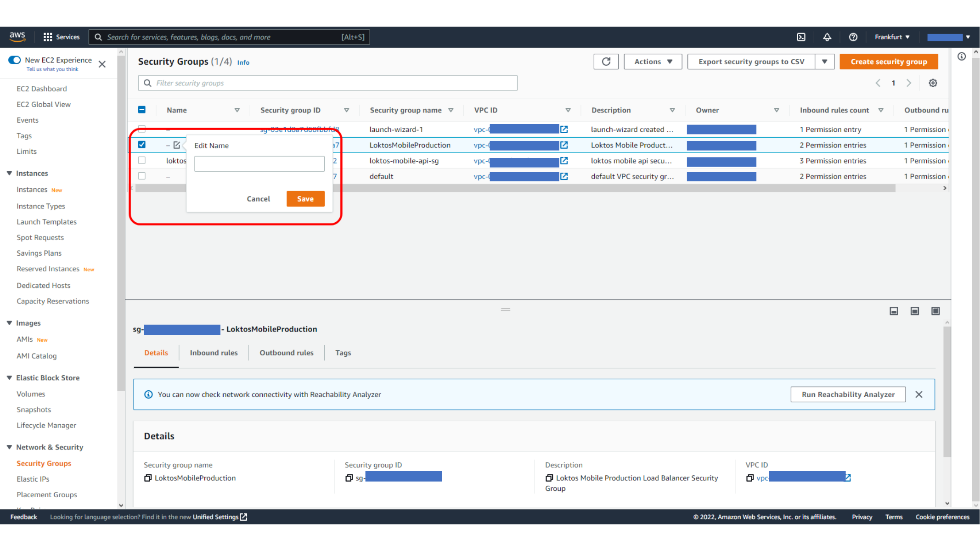
Task: Click the details pane drag handle
Action: tap(505, 310)
